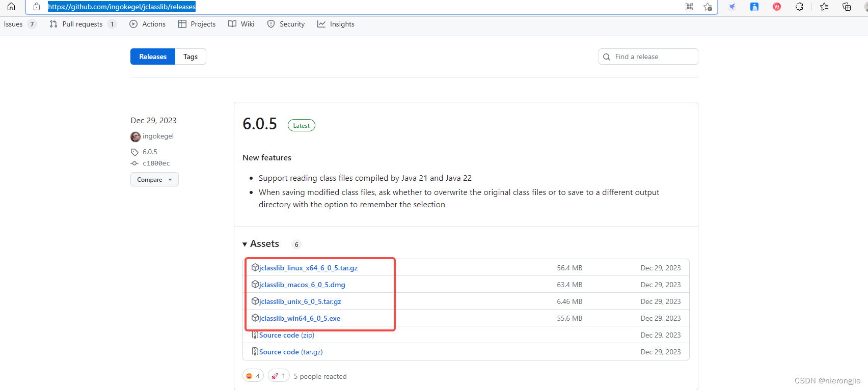Click package icon beside win64 exe asset
Viewport: 868px width, 390px height.
tap(255, 318)
